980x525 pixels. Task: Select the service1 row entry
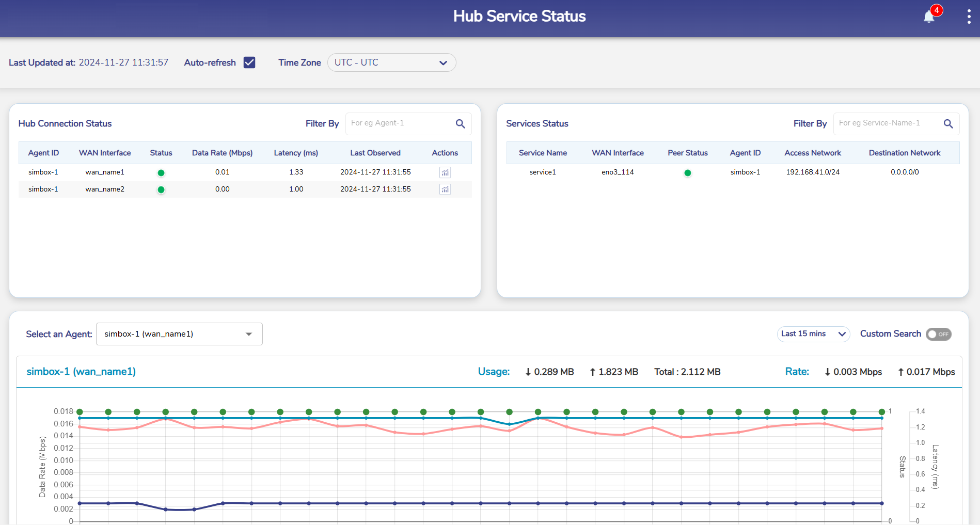543,172
